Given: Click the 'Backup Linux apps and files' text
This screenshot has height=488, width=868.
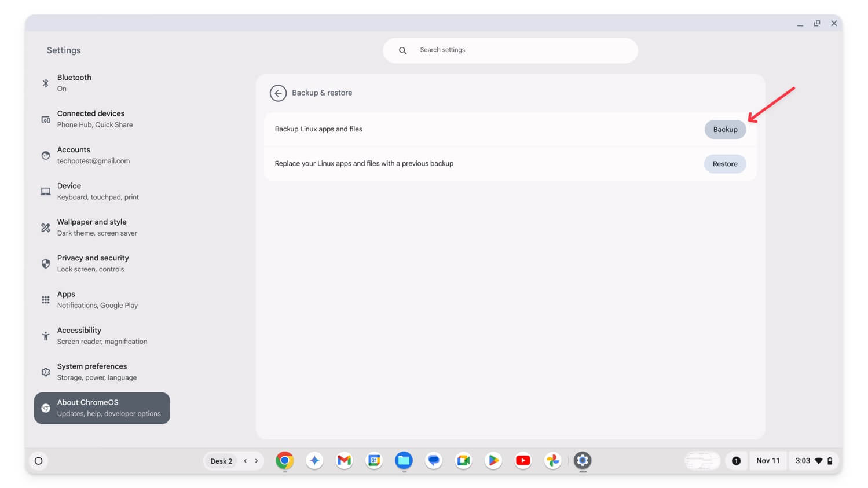Looking at the screenshot, I should [x=318, y=129].
